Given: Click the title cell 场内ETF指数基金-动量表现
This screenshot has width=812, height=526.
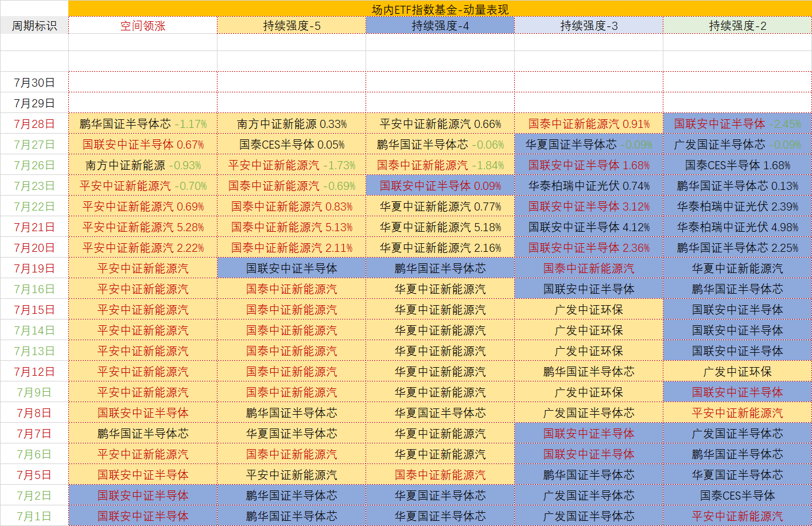Looking at the screenshot, I should 440,9.
